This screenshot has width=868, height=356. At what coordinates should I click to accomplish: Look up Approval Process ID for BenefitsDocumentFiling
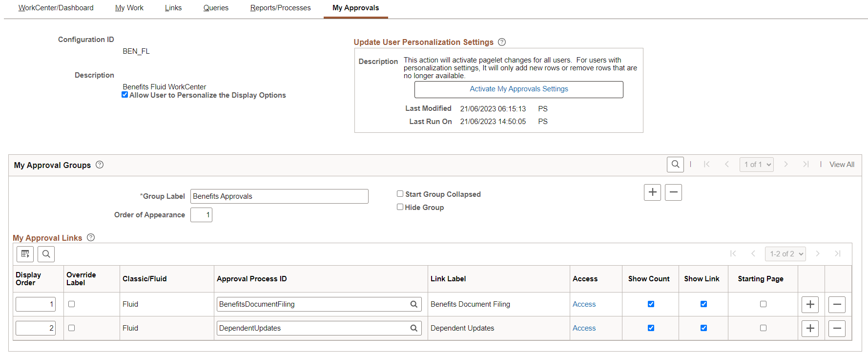pyautogui.click(x=413, y=304)
